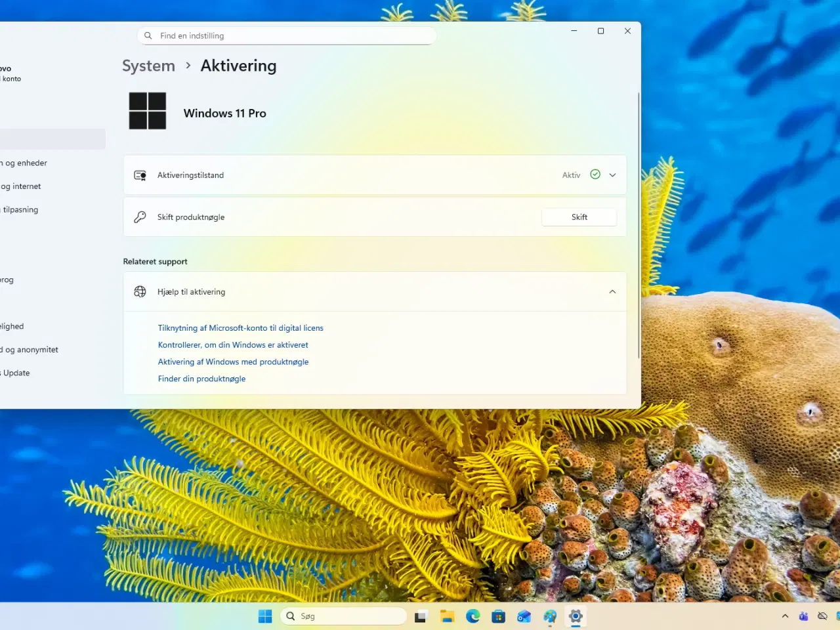The width and height of the screenshot is (840, 630).
Task: Open Aktivering af Windows med produktnøgle
Action: pyautogui.click(x=233, y=362)
